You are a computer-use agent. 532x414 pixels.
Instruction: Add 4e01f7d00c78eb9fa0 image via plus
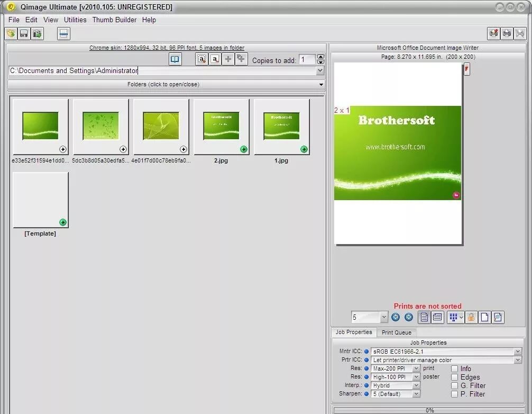[184, 149]
